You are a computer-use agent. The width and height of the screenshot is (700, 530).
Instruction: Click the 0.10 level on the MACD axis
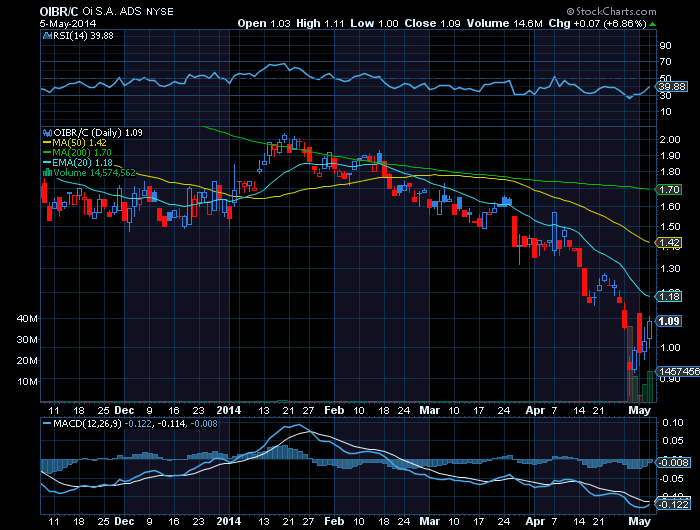pyautogui.click(x=673, y=423)
